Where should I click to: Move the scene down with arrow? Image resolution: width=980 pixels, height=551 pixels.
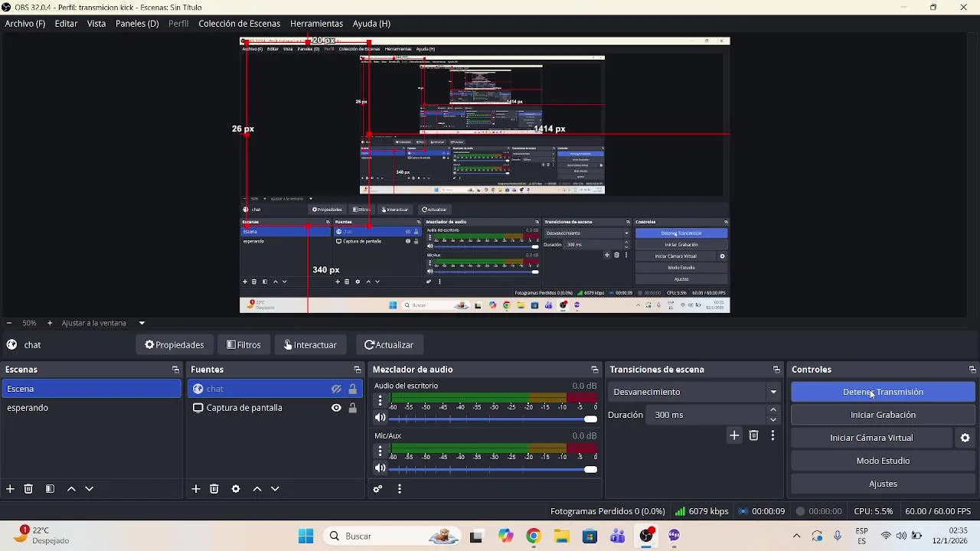(x=89, y=489)
